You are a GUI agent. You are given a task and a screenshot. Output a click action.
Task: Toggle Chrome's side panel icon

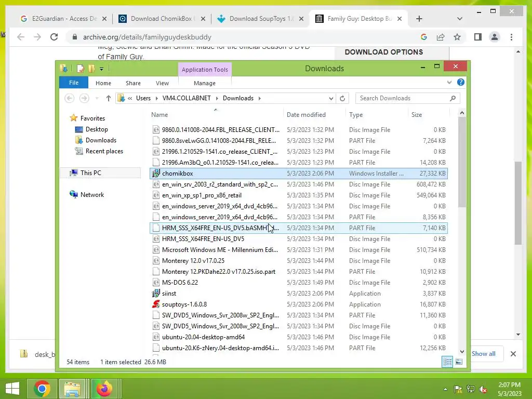point(478,37)
